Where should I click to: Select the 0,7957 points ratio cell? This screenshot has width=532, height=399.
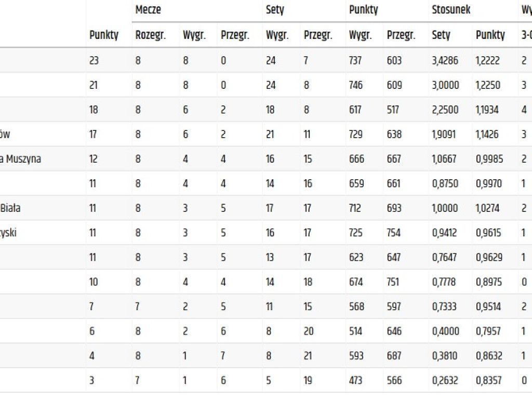pyautogui.click(x=488, y=331)
